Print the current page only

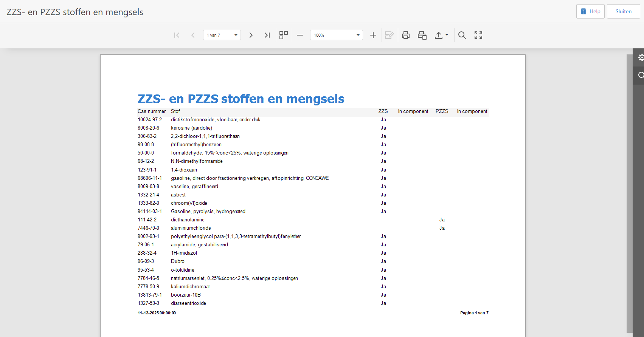tap(422, 35)
